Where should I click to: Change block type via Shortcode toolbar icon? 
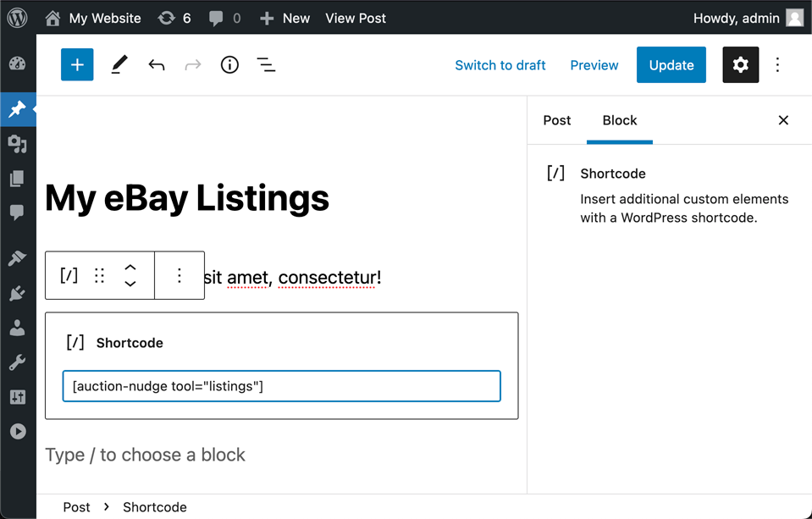pos(69,275)
